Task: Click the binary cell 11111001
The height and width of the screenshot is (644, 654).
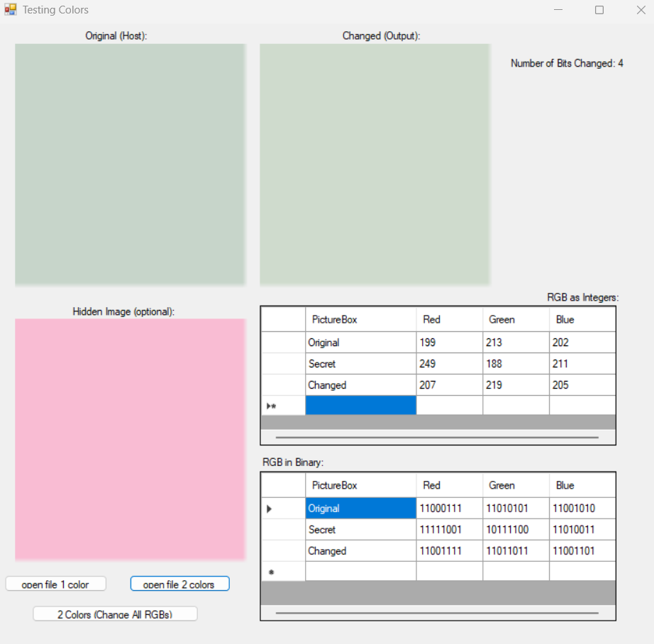Action: (449, 530)
